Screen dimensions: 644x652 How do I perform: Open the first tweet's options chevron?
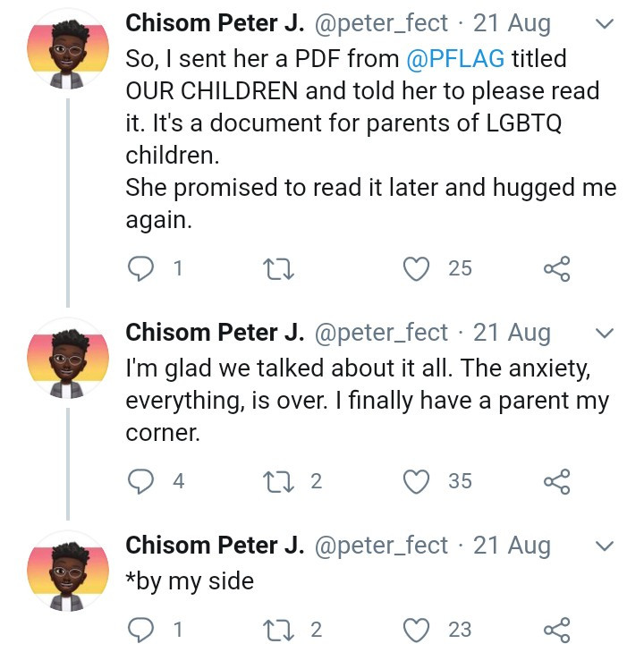(x=604, y=24)
